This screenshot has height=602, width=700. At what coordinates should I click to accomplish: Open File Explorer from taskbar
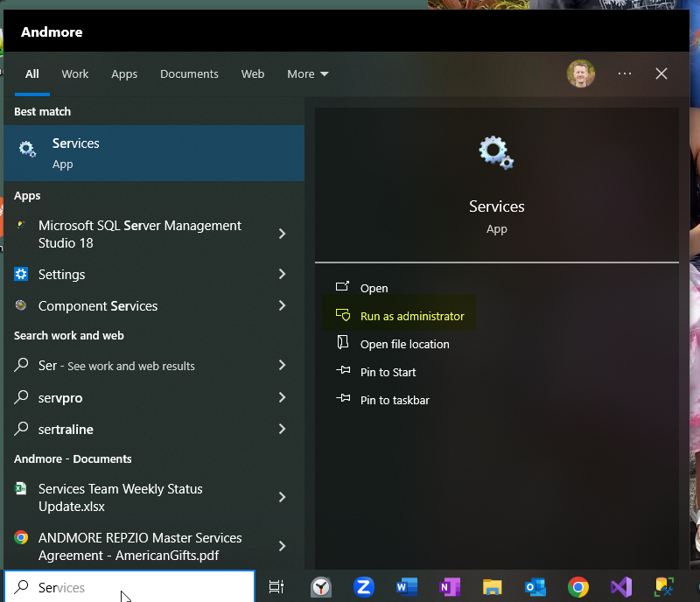pos(493,587)
